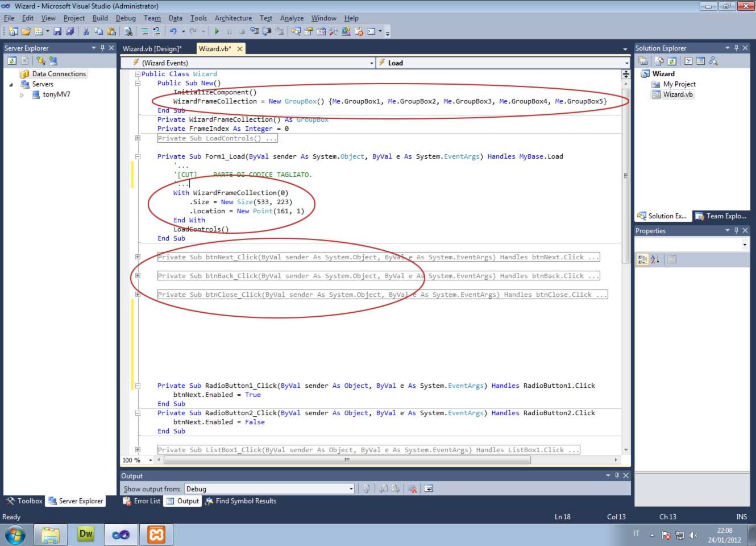Click the Cut scissors icon
Image resolution: width=756 pixels, height=546 pixels.
tap(86, 31)
